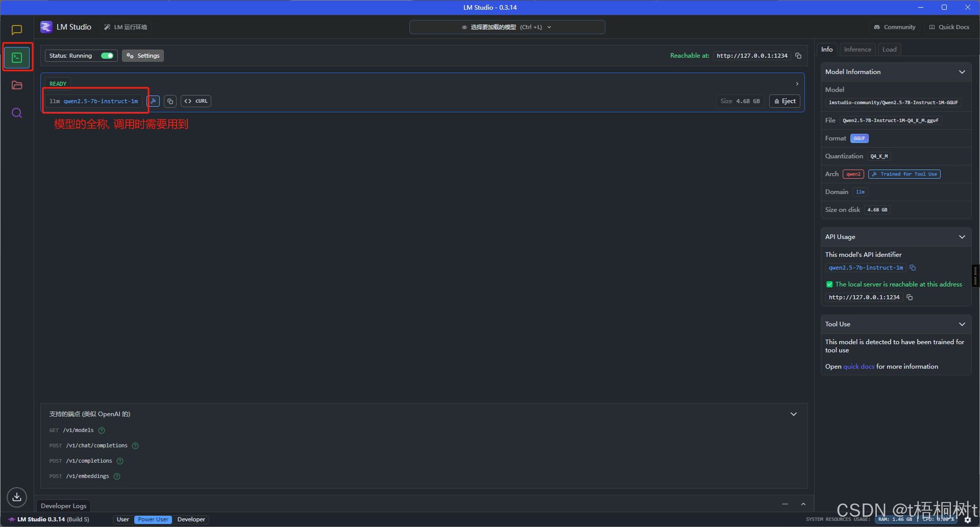This screenshot has height=527, width=980.
Task: Open help for POST /v1/chat/completions endpoint
Action: 135,446
